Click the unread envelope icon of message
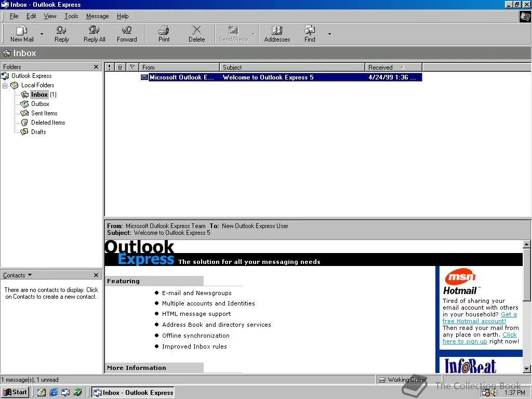Screen dimensions: 532x399 [144, 77]
